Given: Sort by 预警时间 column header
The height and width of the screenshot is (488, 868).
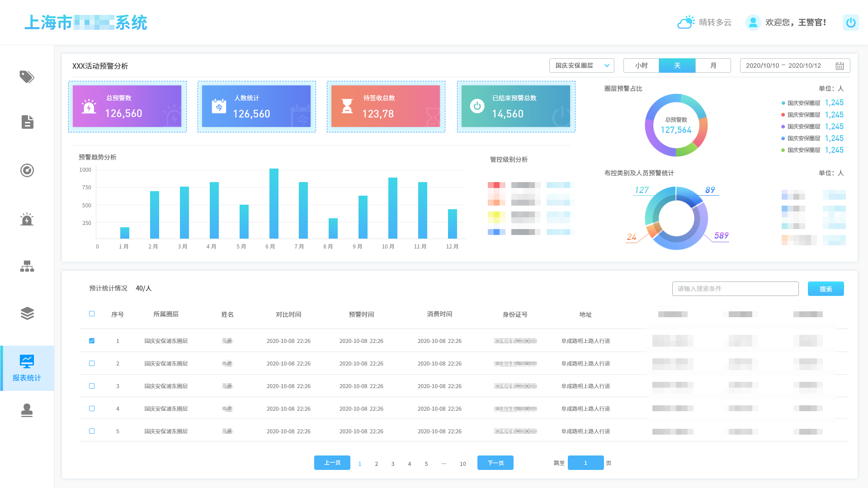Looking at the screenshot, I should click(361, 314).
